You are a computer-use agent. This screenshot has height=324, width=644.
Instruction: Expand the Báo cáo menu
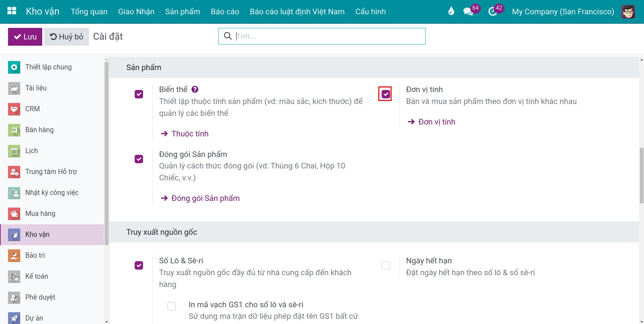point(225,12)
